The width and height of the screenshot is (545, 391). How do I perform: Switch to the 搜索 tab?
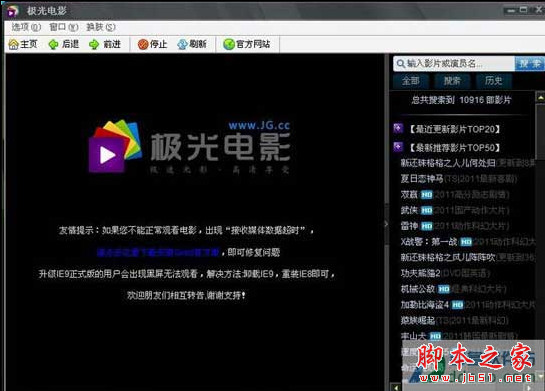452,81
